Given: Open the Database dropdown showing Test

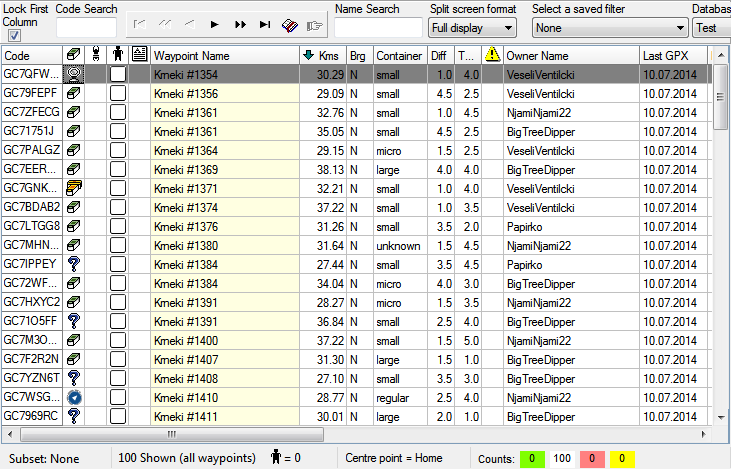Looking at the screenshot, I should [x=711, y=28].
